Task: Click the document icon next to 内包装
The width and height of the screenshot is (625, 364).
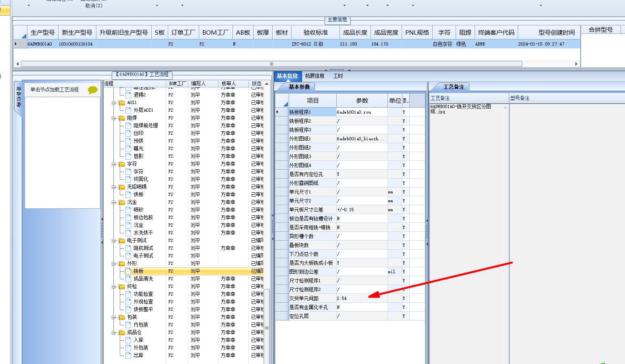Action: pos(128,324)
